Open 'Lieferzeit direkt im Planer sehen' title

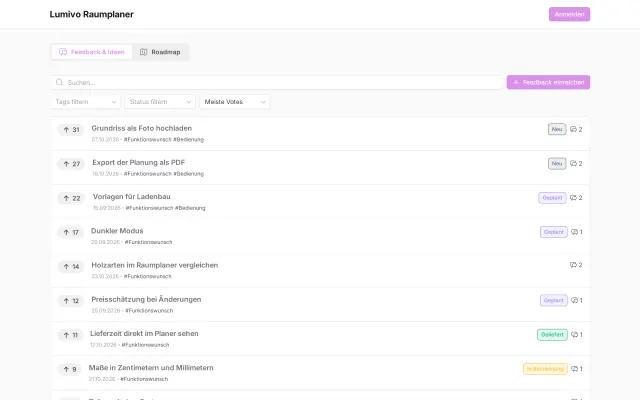click(144, 333)
